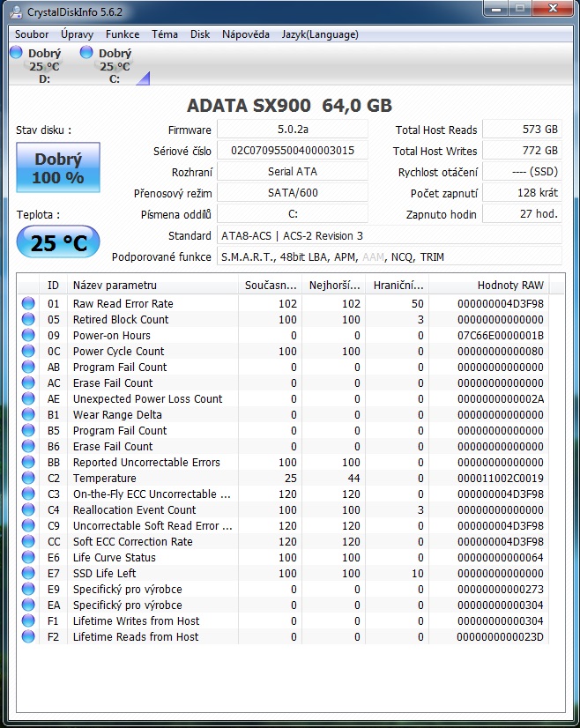580x728 pixels.
Task: Click the status orb for Raw Read Error Rate
Action: coord(28,304)
